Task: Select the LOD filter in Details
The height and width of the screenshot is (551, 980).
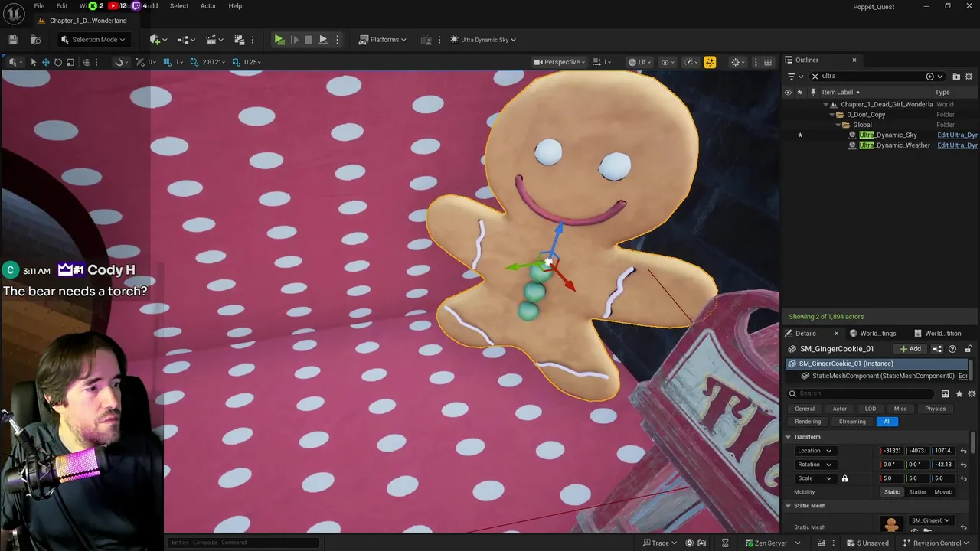Action: pyautogui.click(x=871, y=409)
